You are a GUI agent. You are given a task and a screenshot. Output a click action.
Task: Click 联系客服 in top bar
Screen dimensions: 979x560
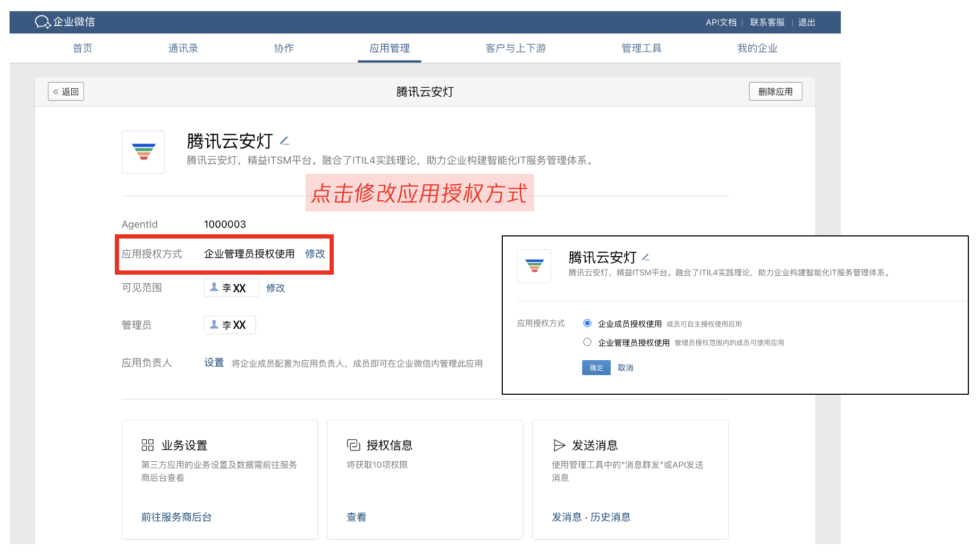[x=767, y=22]
